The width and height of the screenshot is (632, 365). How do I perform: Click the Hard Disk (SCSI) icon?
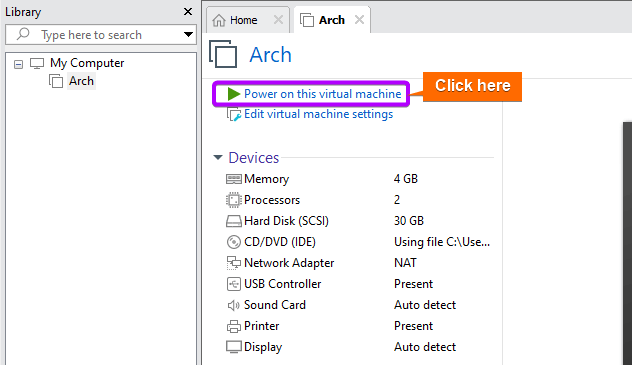pyautogui.click(x=234, y=221)
